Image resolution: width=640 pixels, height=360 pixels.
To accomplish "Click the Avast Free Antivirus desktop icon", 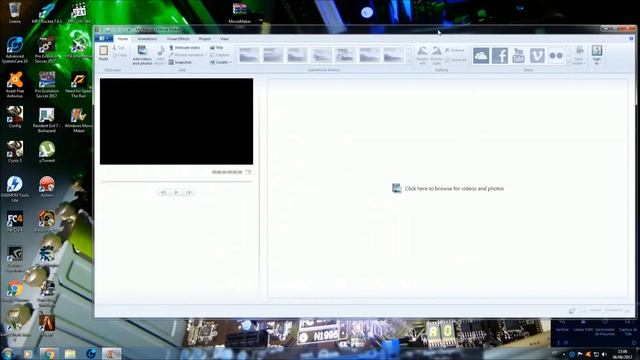I will (x=15, y=84).
